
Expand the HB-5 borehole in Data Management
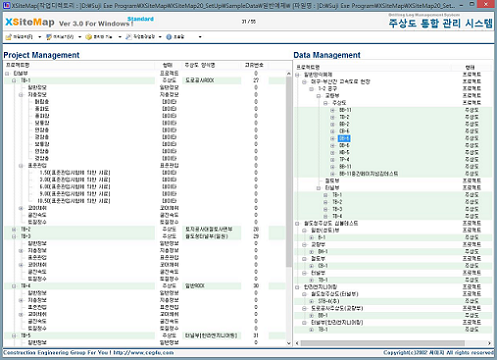pos(333,153)
